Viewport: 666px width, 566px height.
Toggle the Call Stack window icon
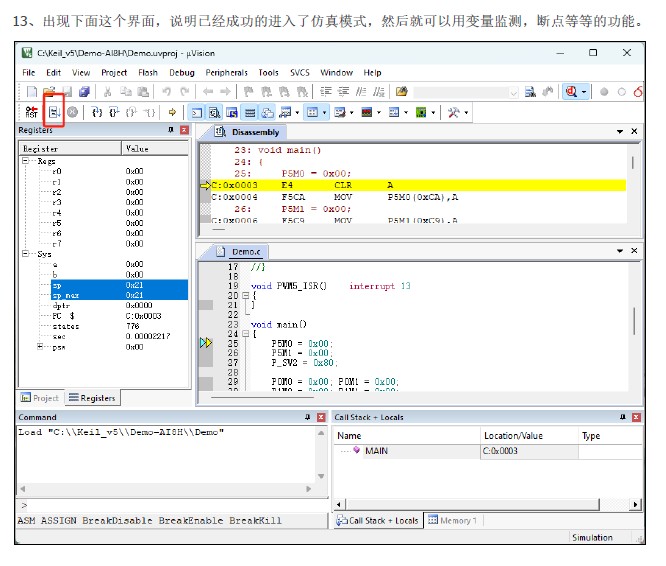coord(267,113)
